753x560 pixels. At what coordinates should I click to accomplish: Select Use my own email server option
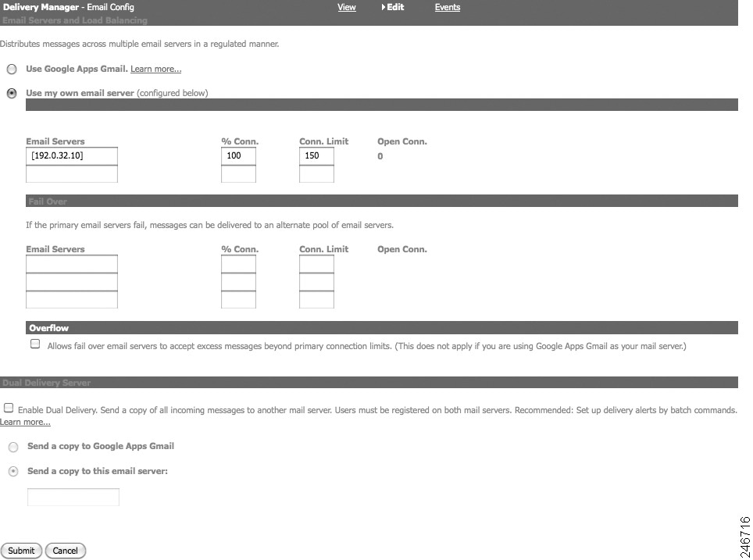tap(12, 93)
